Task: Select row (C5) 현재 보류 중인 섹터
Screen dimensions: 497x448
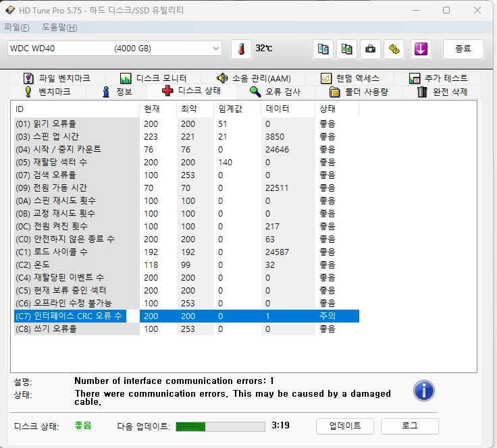Action: (x=186, y=291)
